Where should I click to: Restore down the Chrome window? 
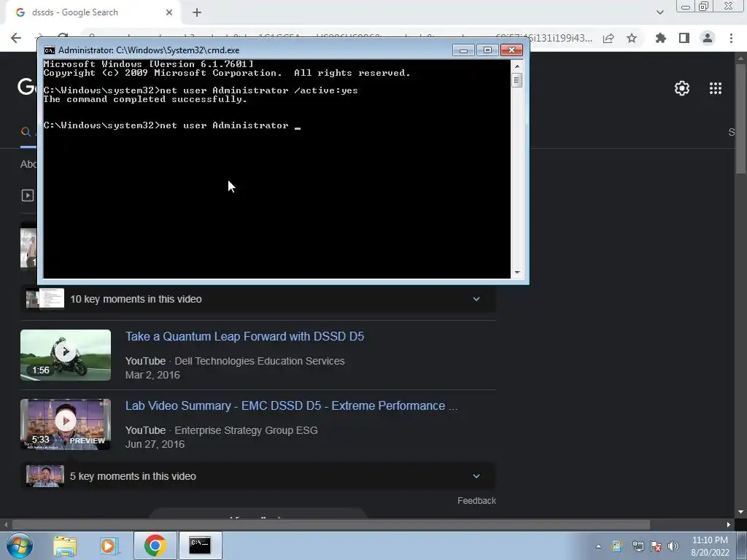(704, 7)
